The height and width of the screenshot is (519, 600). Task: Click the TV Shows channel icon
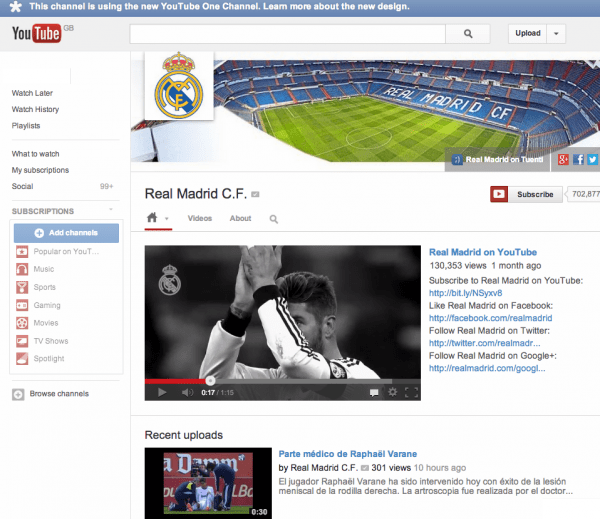(22, 341)
